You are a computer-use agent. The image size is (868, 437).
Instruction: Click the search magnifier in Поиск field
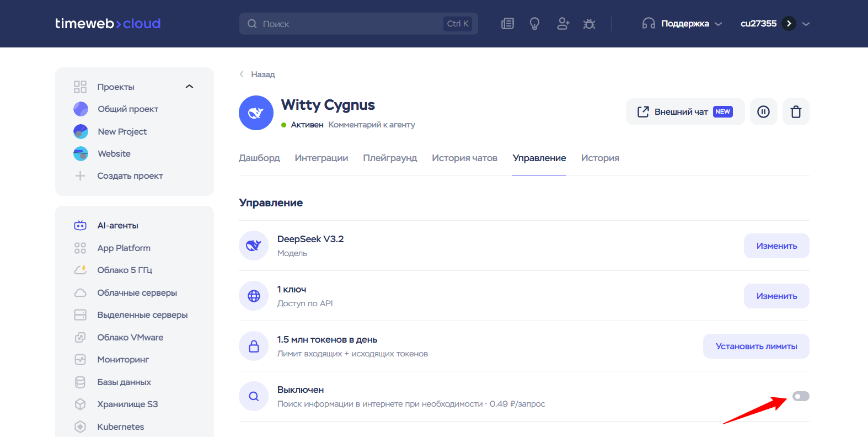[x=252, y=24]
